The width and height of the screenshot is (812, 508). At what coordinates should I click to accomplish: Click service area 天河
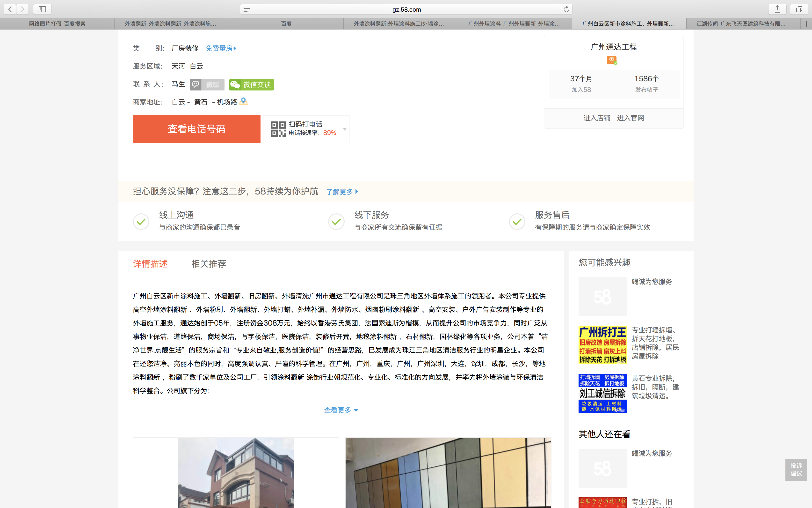(x=178, y=66)
